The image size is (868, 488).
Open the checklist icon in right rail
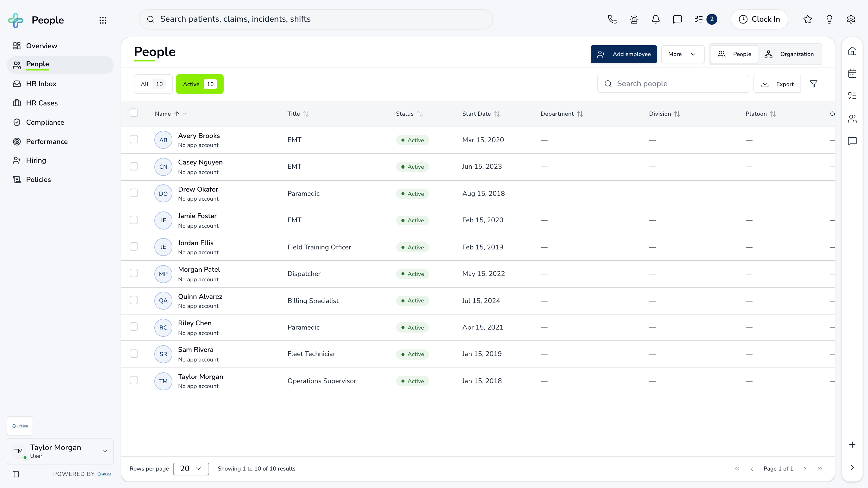(x=852, y=96)
